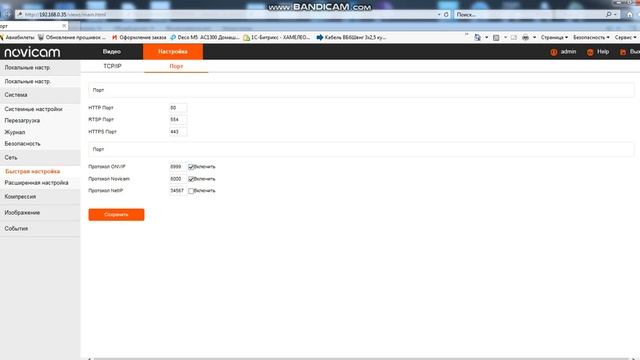Expand the Сеть sidebar section
This screenshot has height=360, width=640.
click(x=40, y=158)
